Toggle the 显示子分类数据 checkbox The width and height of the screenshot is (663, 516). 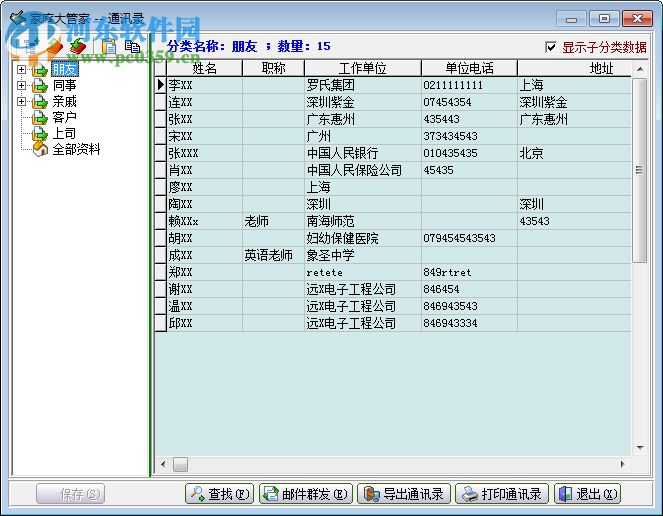pyautogui.click(x=551, y=47)
